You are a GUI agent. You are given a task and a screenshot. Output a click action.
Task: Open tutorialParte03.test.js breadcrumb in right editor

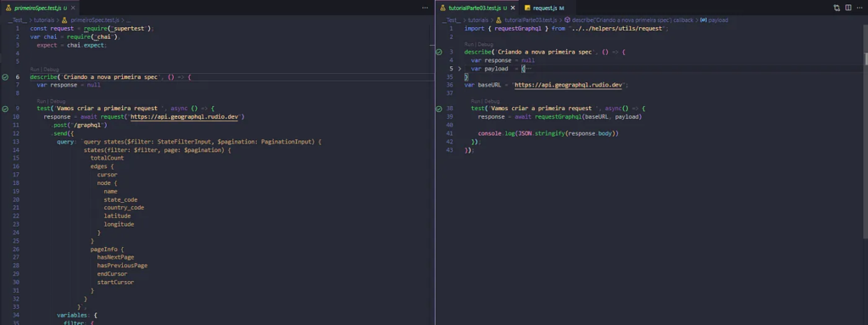[x=526, y=20]
